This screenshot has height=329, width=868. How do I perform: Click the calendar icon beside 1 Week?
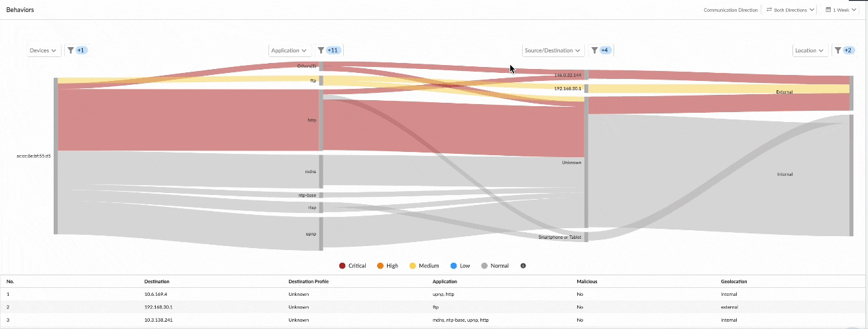(829, 10)
